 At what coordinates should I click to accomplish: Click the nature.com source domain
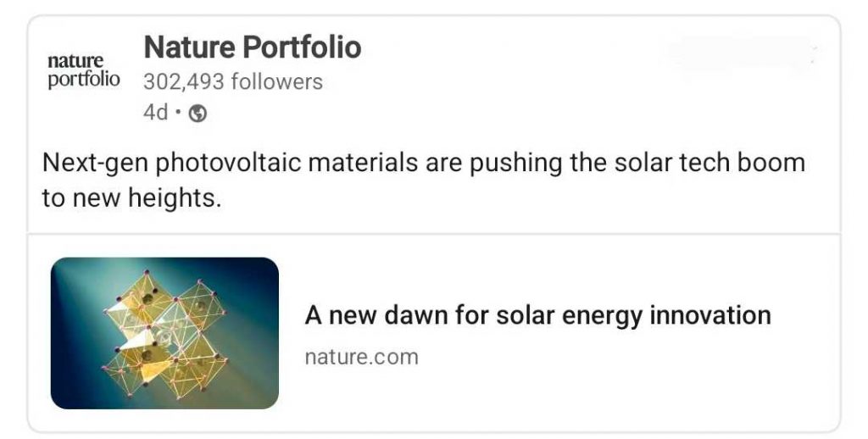pos(361,357)
